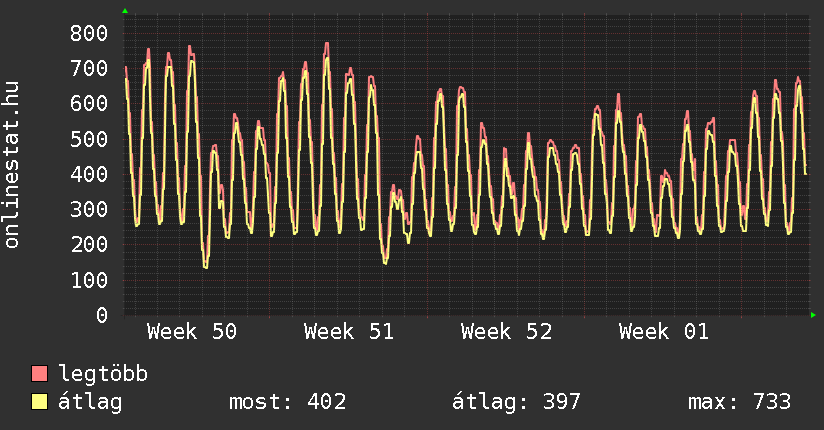The height and width of the screenshot is (430, 824).
Task: Click the 300 y-axis value
Action: tap(88, 209)
